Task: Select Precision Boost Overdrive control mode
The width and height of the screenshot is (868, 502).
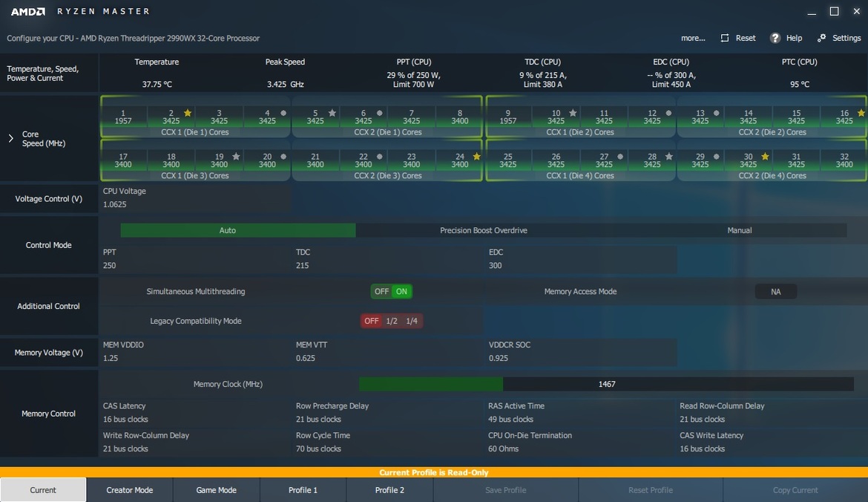Action: [x=484, y=230]
